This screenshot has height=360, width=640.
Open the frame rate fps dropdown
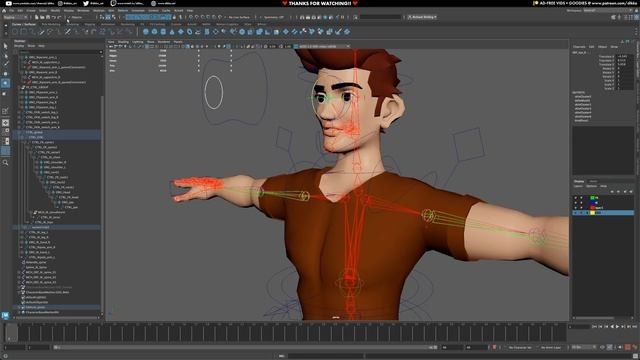pyautogui.click(x=583, y=347)
